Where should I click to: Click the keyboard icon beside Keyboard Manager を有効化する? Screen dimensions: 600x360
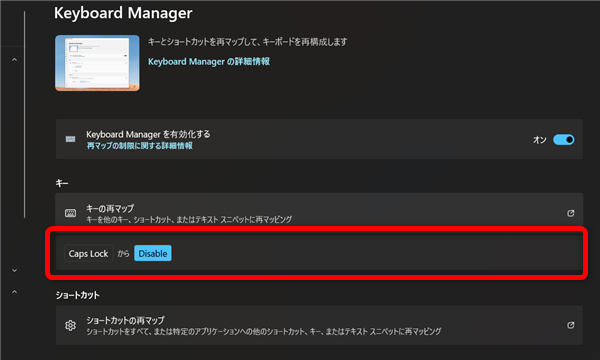70,139
